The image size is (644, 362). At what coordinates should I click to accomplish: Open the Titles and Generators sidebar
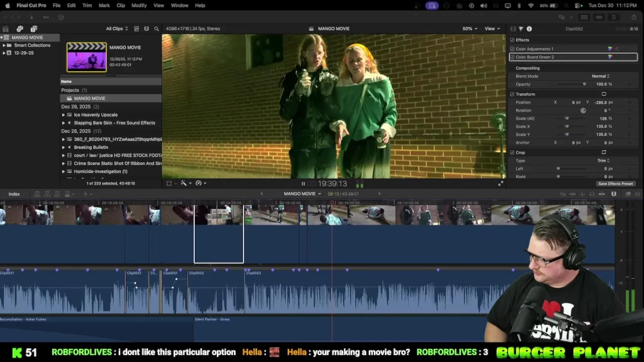tap(34, 29)
